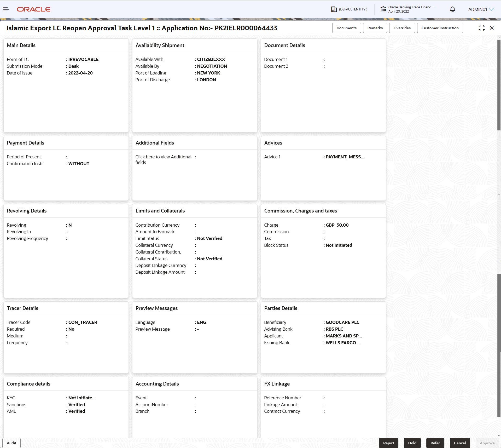Open the Overrides list

click(x=402, y=28)
